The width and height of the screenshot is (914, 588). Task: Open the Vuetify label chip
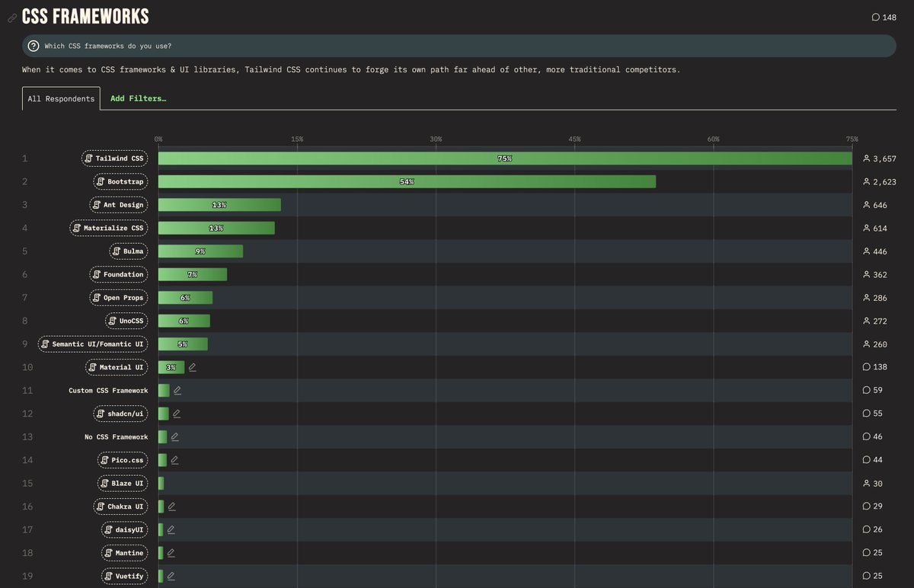tap(124, 577)
